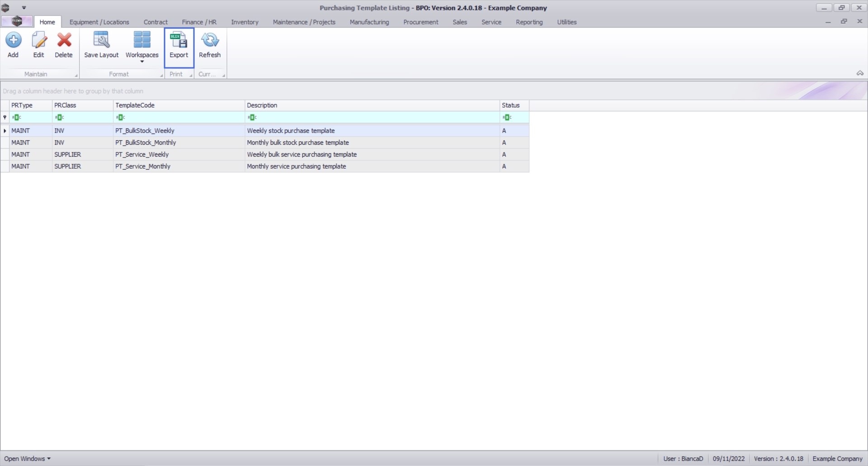Open the Inventory tab
Screen dimensions: 868x466
(245, 22)
